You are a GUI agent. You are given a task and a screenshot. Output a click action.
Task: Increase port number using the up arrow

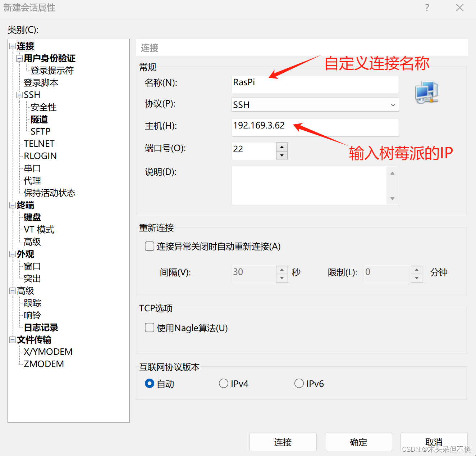click(x=282, y=147)
